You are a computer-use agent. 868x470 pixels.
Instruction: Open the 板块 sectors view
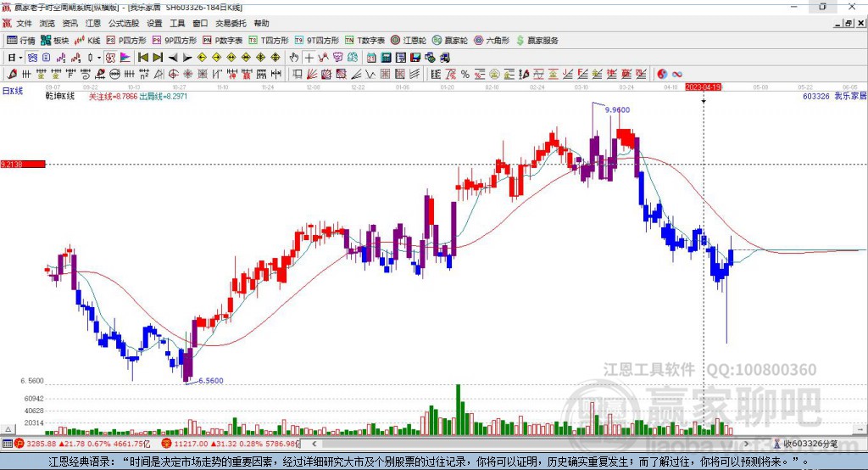pos(54,41)
